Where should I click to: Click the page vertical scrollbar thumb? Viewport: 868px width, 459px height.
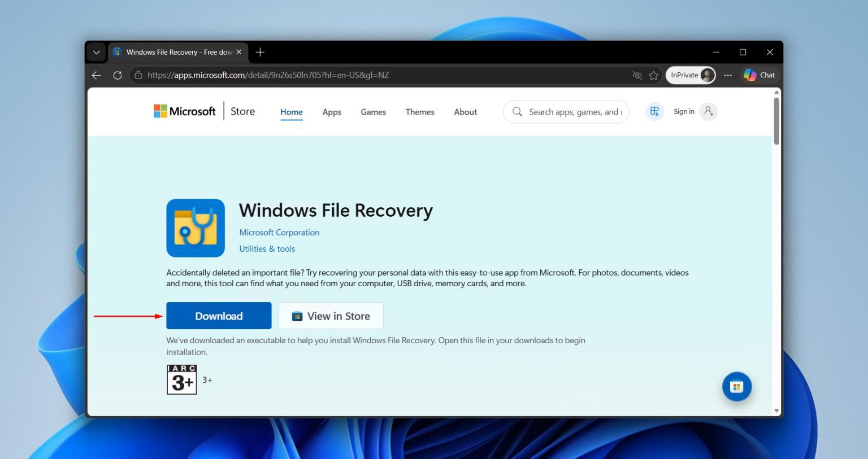(x=776, y=121)
